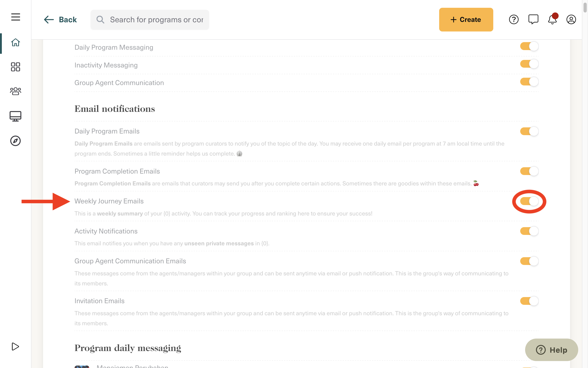Click the Program daily messaging heading
588x368 pixels.
(x=128, y=348)
